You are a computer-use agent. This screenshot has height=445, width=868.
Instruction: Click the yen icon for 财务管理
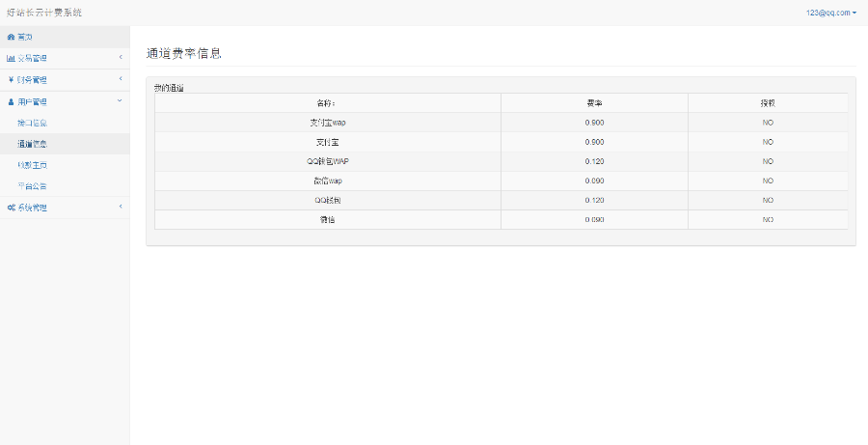[11, 80]
